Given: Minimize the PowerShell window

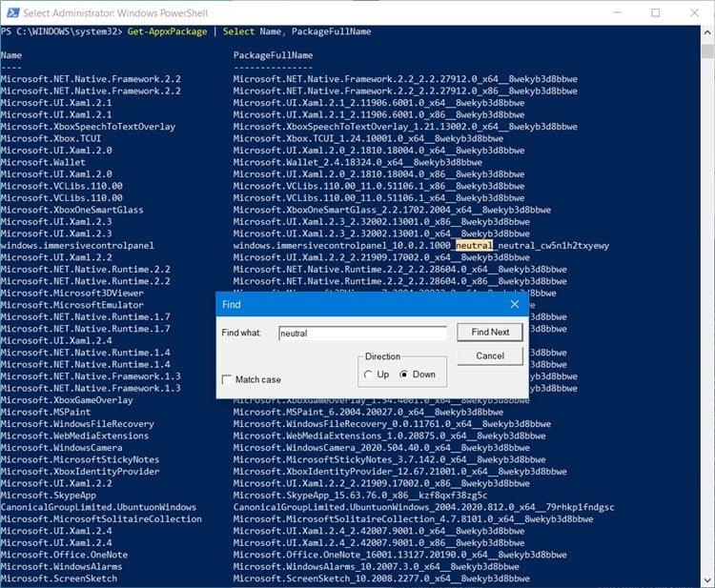Looking at the screenshot, I should tap(617, 12).
